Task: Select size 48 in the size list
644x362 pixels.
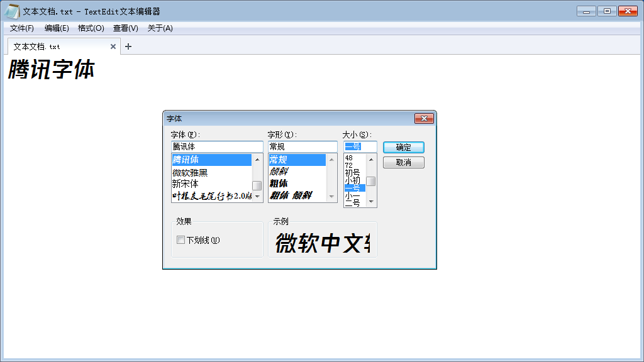Action: point(355,158)
